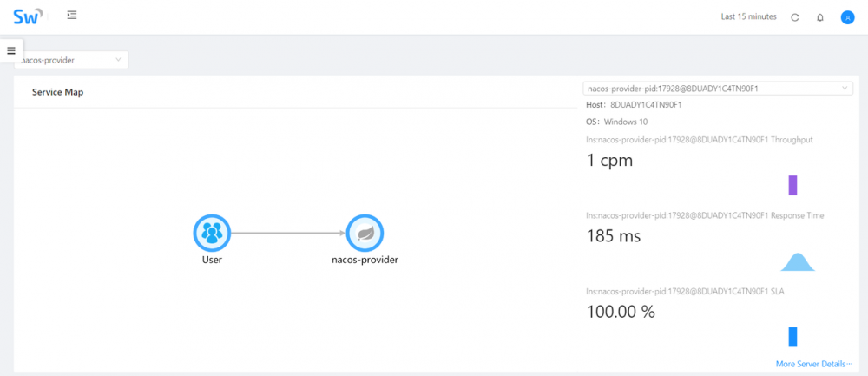Viewport: 868px width, 376px height.
Task: Select the User node icon
Action: coord(211,233)
